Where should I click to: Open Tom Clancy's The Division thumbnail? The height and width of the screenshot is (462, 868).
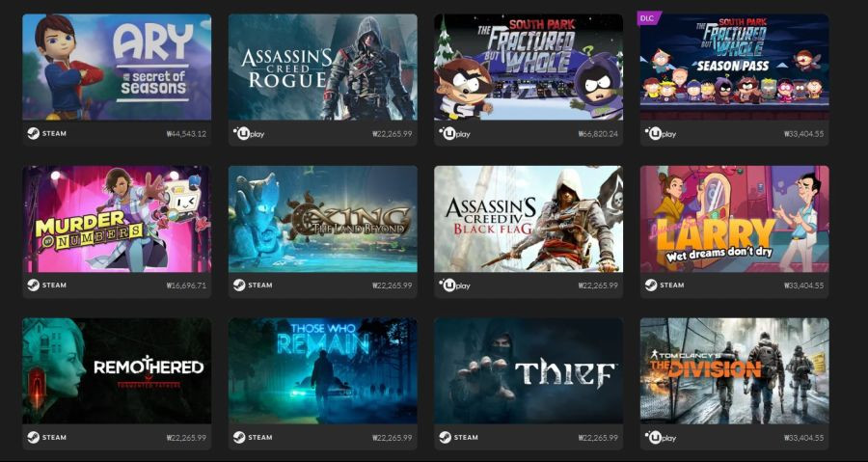735,370
